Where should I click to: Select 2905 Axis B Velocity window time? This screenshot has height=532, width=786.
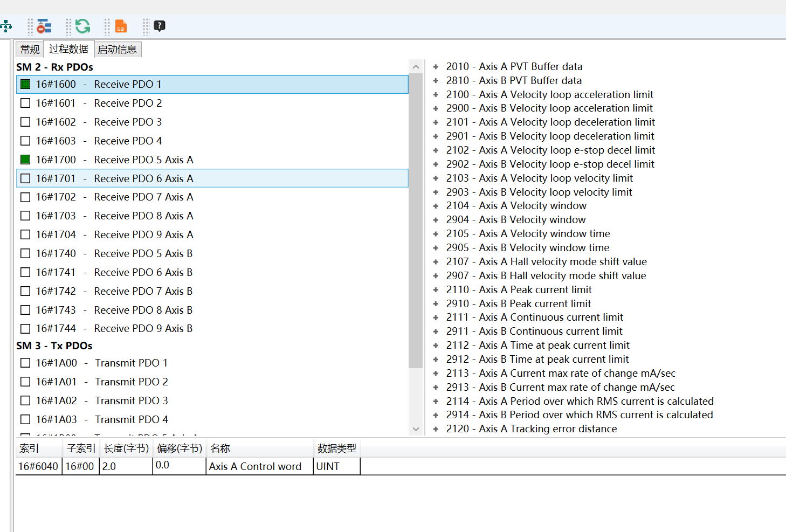(x=528, y=247)
